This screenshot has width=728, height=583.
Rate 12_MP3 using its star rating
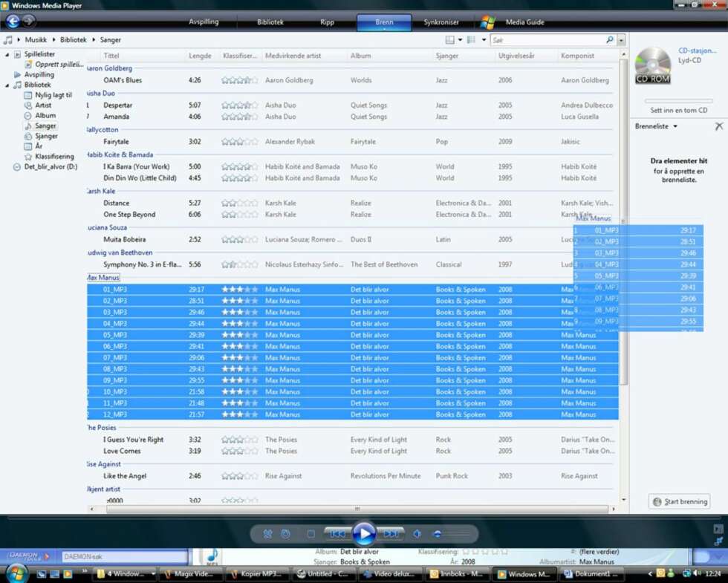point(239,414)
